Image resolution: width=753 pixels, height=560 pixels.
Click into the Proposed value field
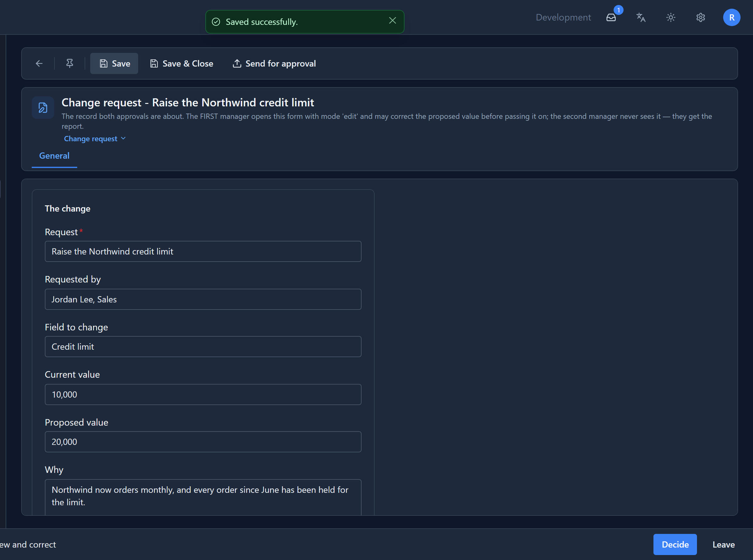[x=203, y=442]
